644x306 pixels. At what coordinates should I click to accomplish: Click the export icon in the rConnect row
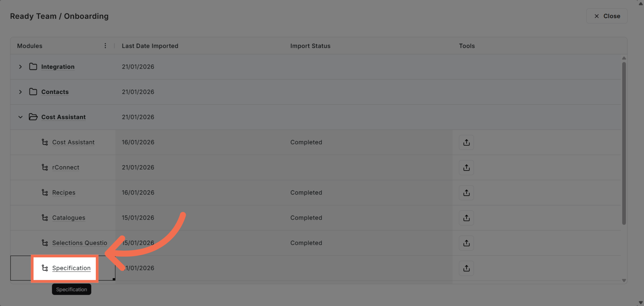(466, 167)
